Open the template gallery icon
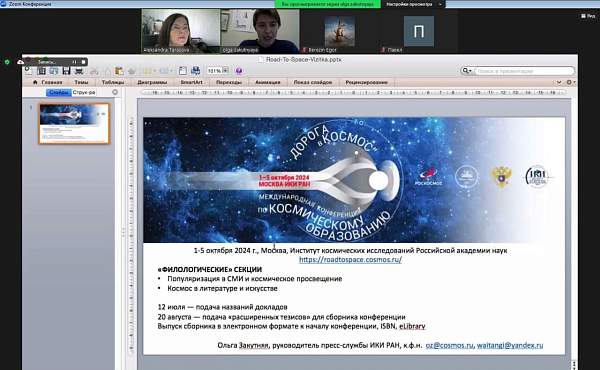This screenshot has width=600, height=370. point(41,71)
